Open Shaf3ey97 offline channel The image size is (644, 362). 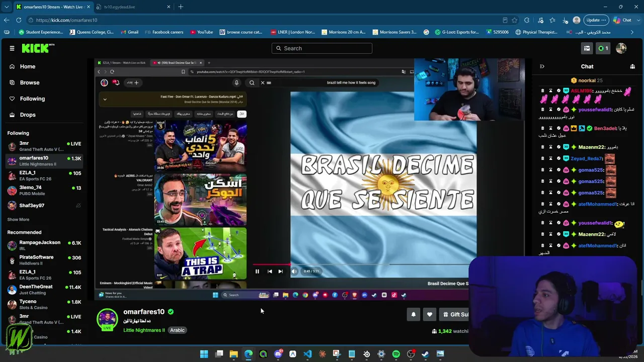point(45,206)
